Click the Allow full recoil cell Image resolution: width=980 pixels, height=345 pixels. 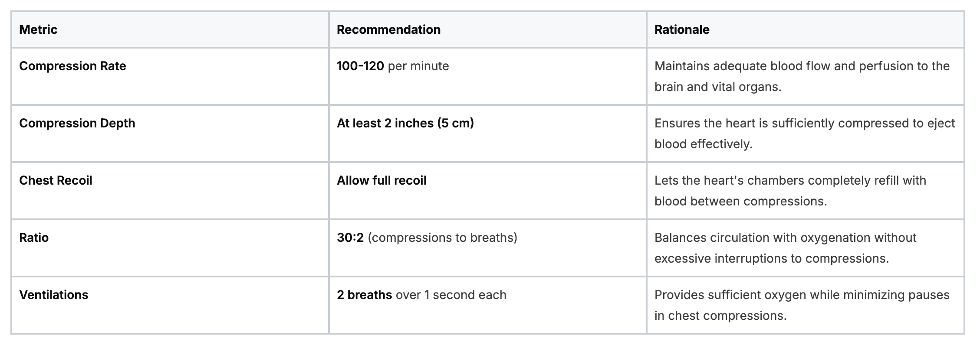[381, 180]
